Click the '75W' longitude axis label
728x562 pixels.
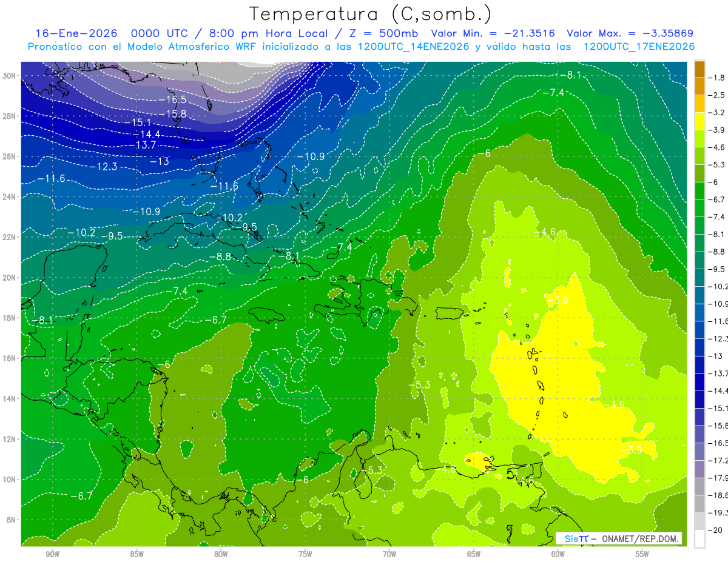pyautogui.click(x=305, y=554)
